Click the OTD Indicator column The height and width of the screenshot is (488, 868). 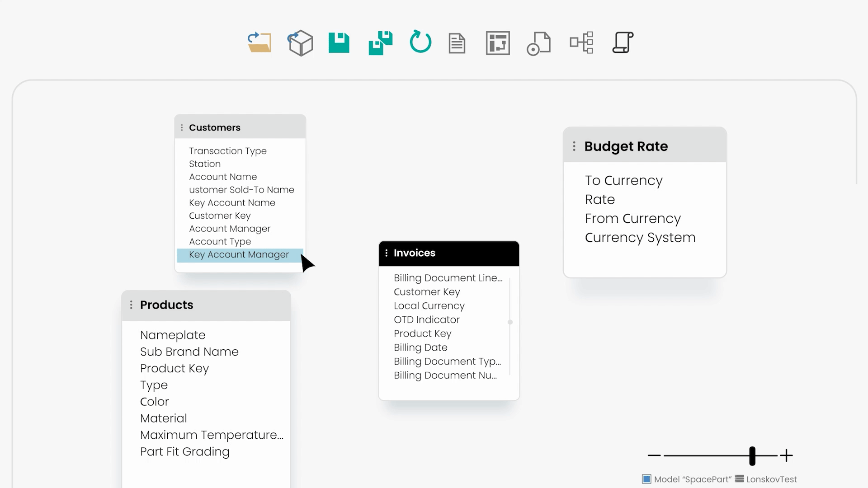(x=426, y=320)
